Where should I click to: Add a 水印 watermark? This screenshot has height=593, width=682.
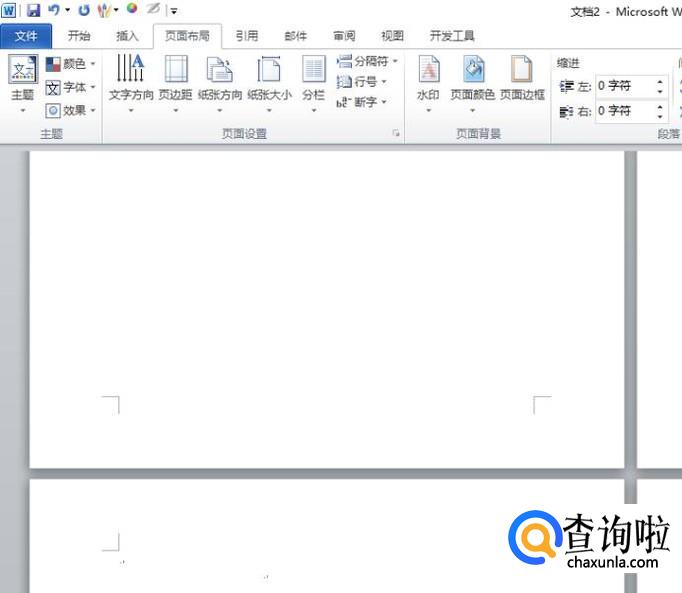tap(428, 84)
